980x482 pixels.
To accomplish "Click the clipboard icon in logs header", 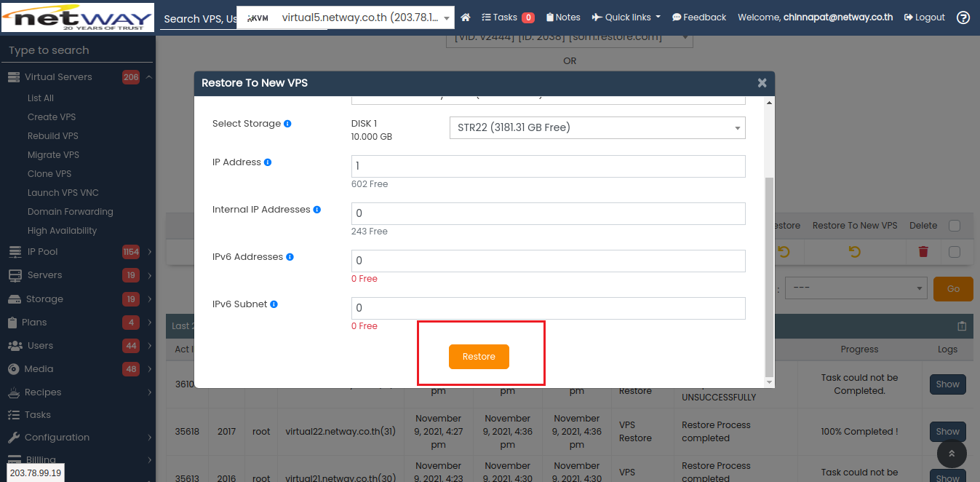I will [x=962, y=326].
